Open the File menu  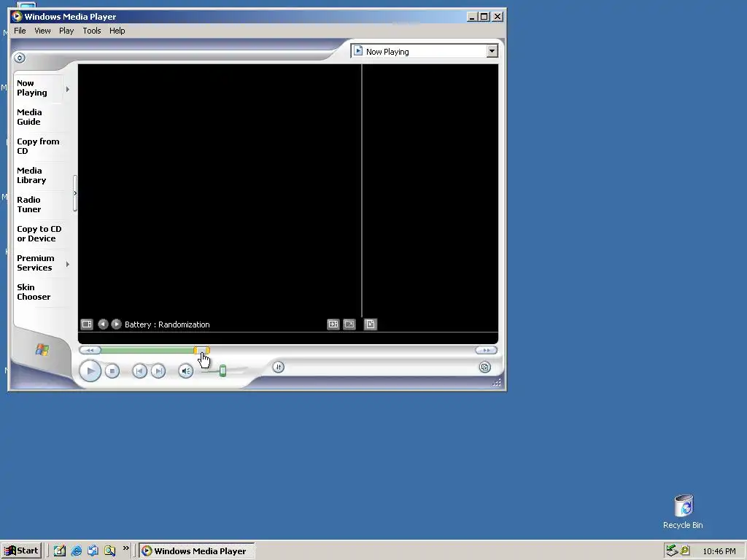pyautogui.click(x=20, y=31)
